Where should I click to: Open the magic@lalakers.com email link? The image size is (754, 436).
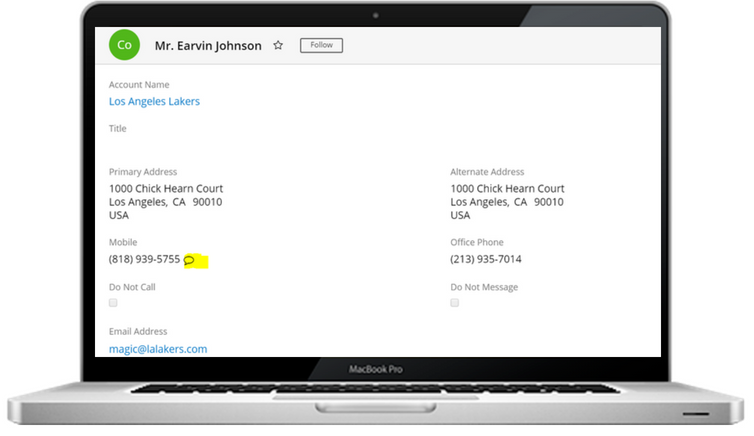[158, 349]
